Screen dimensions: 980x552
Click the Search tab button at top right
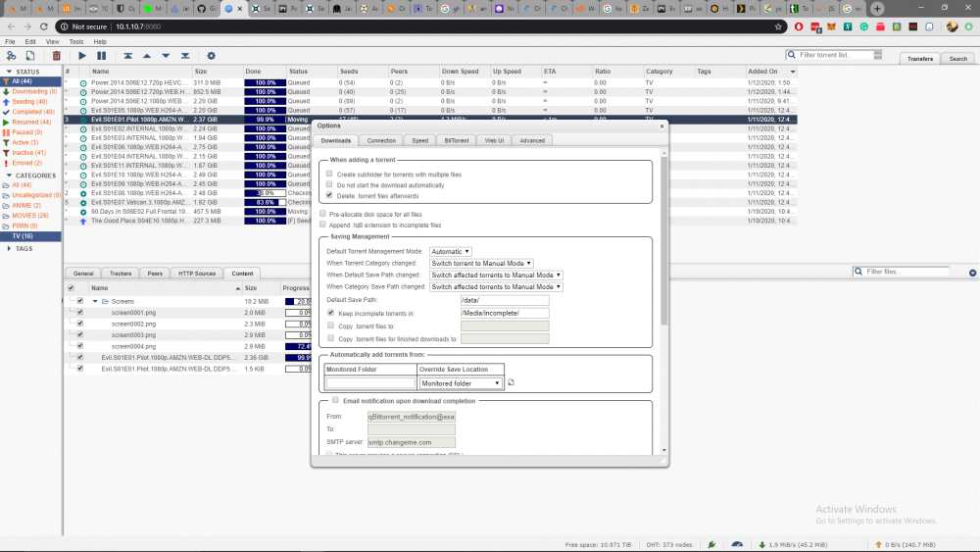coord(958,59)
